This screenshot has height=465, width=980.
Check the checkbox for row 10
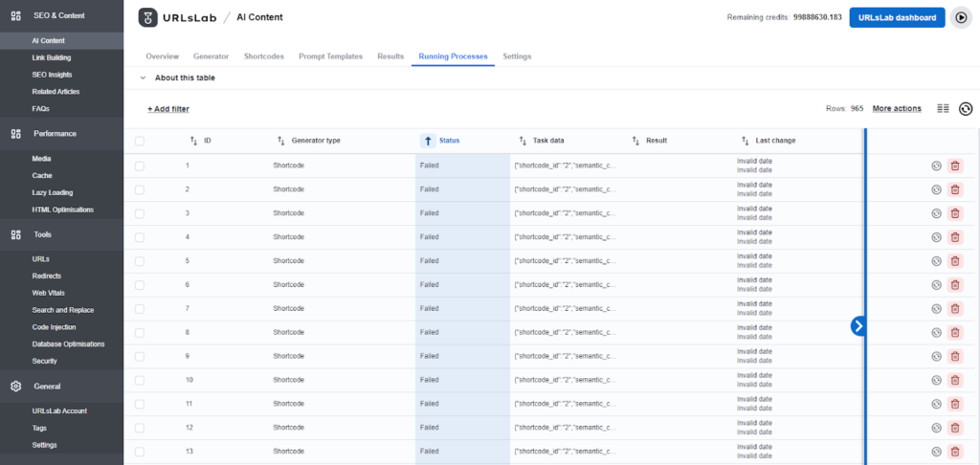pyautogui.click(x=140, y=380)
